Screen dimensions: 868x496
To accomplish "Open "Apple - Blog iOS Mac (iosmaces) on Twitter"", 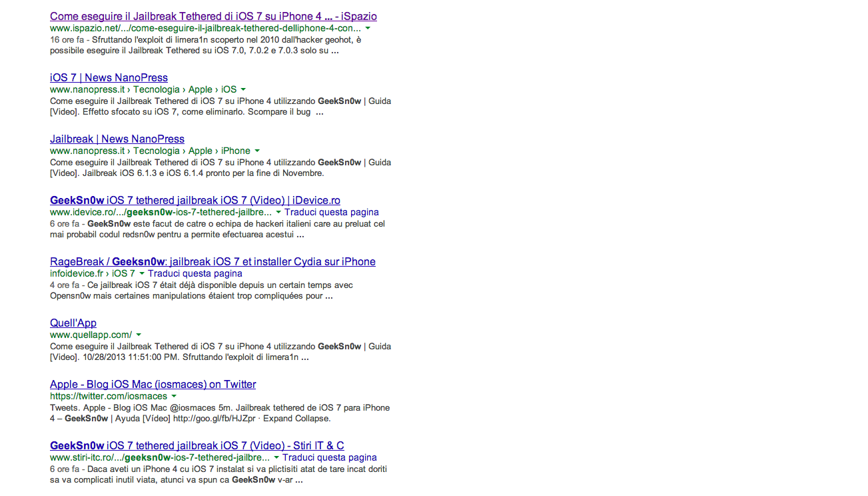I will [153, 384].
